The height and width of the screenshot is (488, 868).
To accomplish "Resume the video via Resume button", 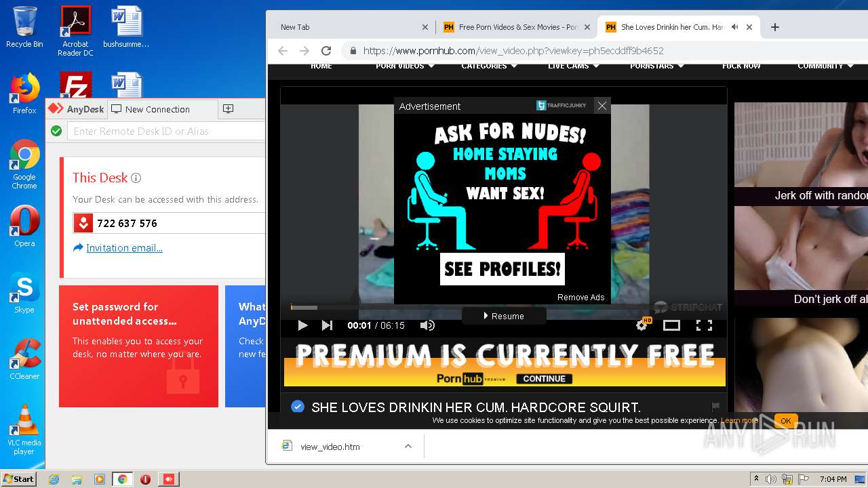I will point(504,316).
